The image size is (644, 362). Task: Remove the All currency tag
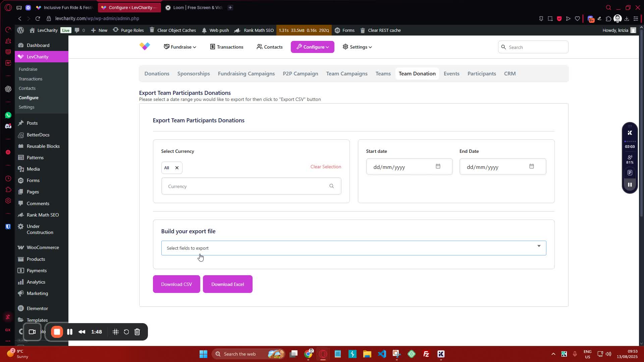tap(177, 168)
